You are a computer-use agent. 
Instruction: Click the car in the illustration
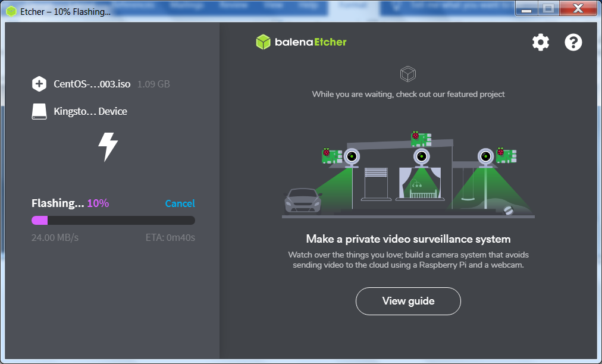click(x=303, y=200)
